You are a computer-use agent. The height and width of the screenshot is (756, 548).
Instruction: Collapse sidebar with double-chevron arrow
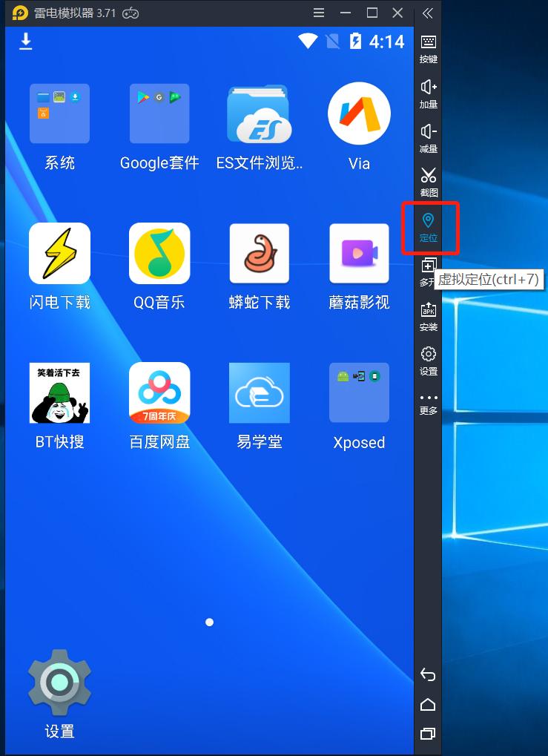[x=428, y=13]
